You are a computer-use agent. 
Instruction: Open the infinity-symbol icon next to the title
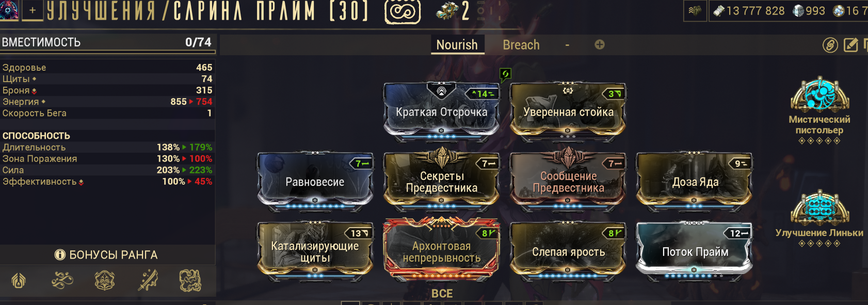tap(403, 11)
